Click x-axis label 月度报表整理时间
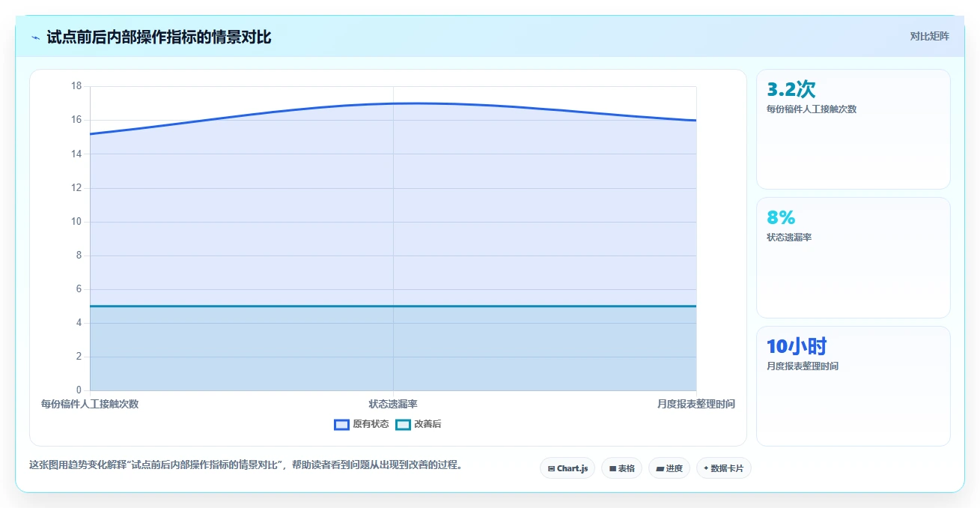Screen dimensions: 980x508 (696, 404)
